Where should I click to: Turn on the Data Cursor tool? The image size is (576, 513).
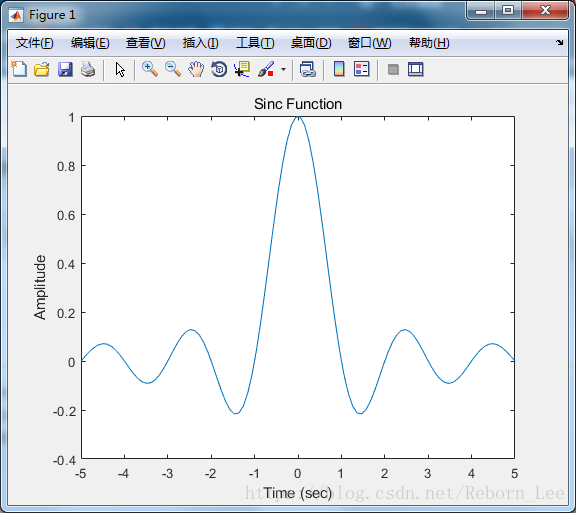[242, 69]
